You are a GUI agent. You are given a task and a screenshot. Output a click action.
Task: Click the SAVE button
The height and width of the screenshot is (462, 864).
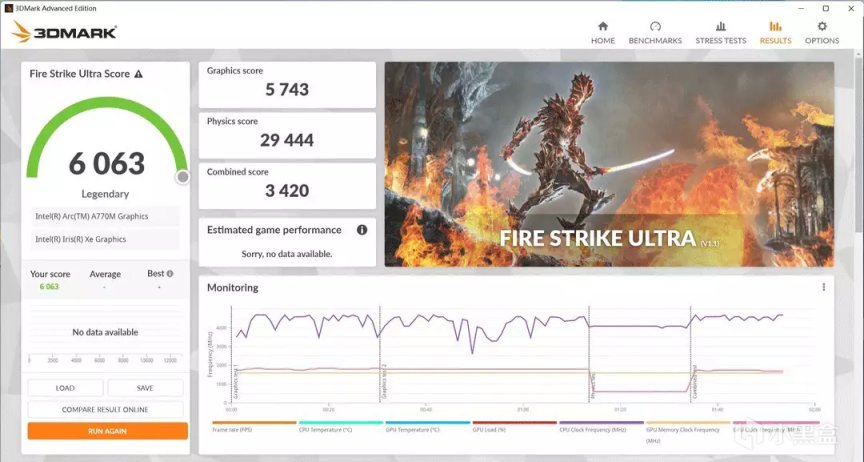(x=145, y=388)
